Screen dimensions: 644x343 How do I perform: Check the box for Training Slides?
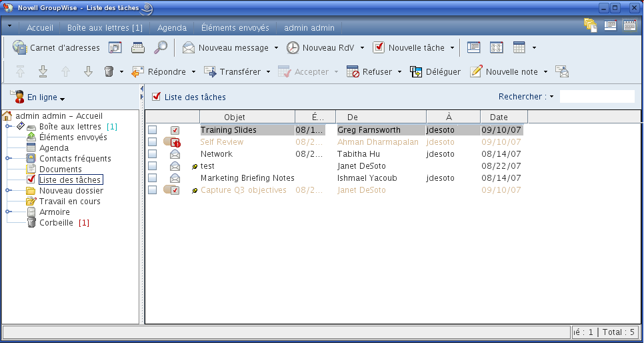(153, 130)
